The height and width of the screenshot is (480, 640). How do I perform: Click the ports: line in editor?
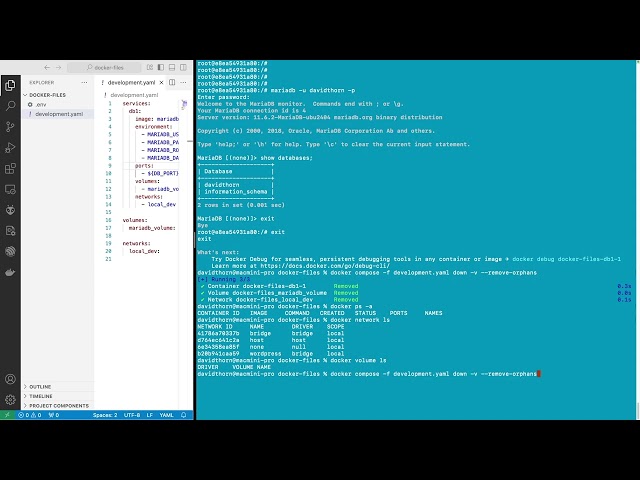[x=144, y=166]
